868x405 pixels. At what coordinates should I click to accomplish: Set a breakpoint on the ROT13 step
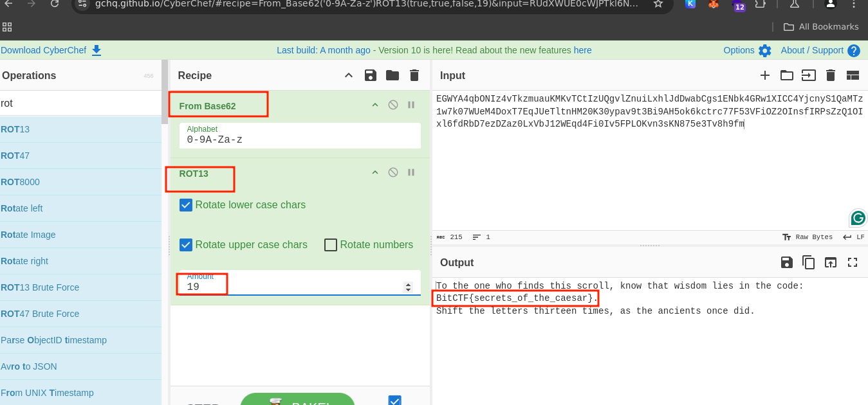[411, 172]
